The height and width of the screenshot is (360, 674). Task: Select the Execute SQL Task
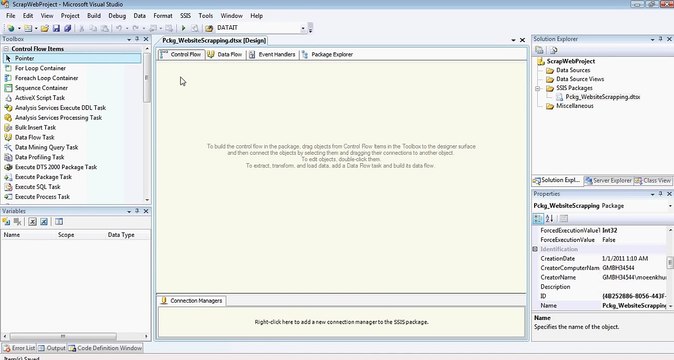37,187
